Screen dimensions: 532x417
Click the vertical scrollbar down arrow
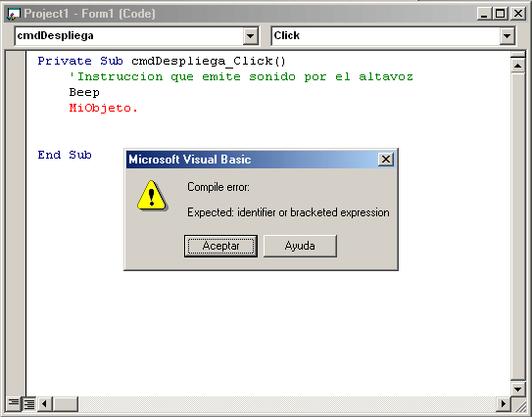coord(517,389)
